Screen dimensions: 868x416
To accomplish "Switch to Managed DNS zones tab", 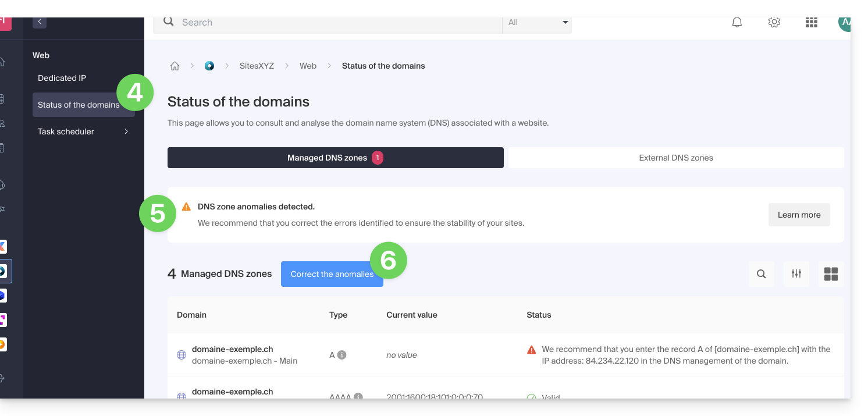I will [x=335, y=158].
